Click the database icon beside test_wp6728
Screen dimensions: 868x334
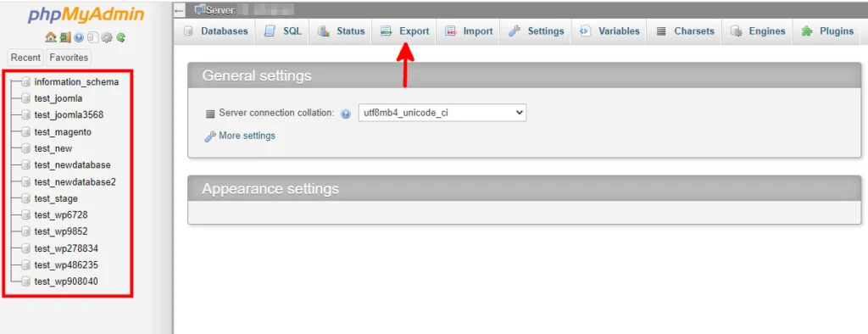pos(25,215)
